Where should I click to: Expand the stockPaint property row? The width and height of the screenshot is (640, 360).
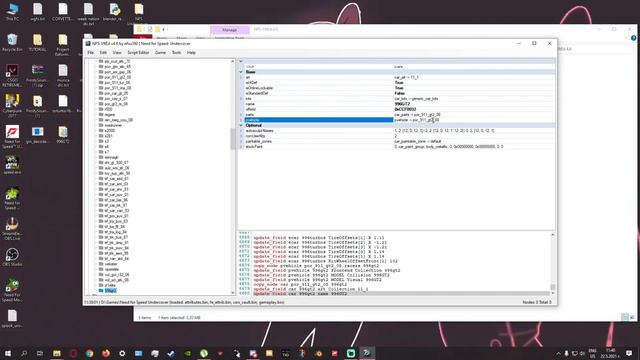click(x=241, y=147)
